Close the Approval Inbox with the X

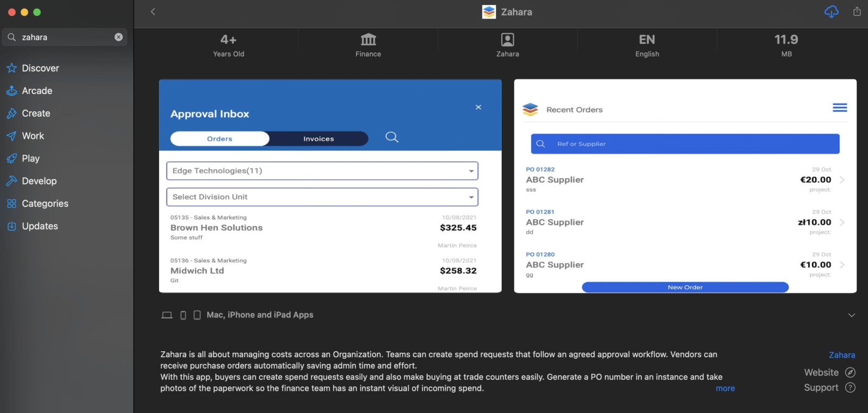coord(478,107)
